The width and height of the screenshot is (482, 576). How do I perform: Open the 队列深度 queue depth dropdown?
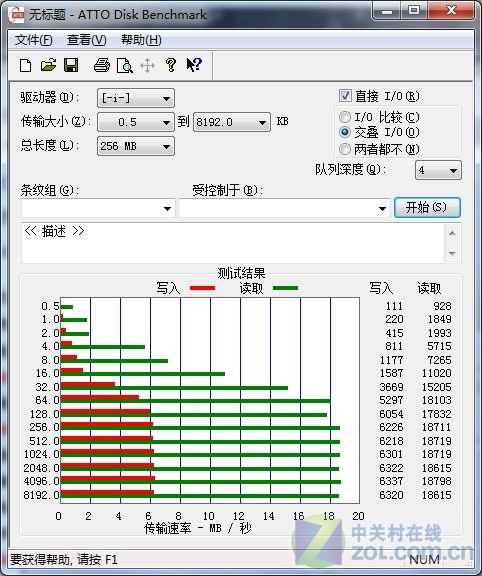coord(438,170)
